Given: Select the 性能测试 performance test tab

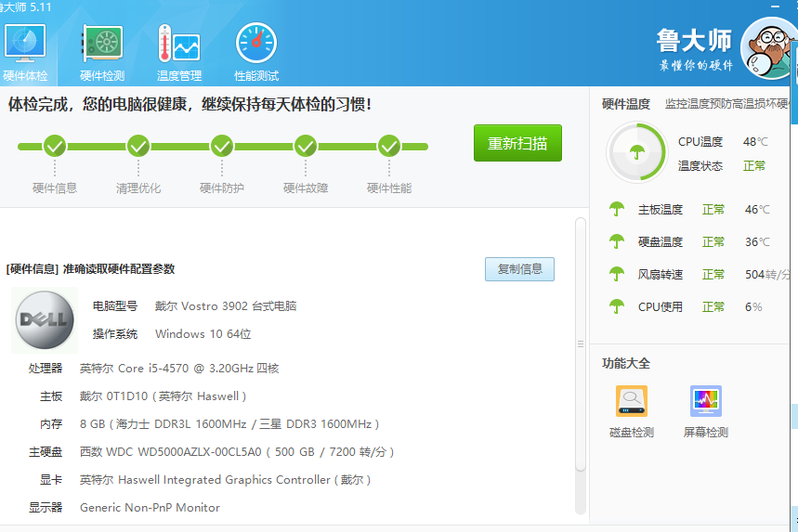Looking at the screenshot, I should click(256, 52).
